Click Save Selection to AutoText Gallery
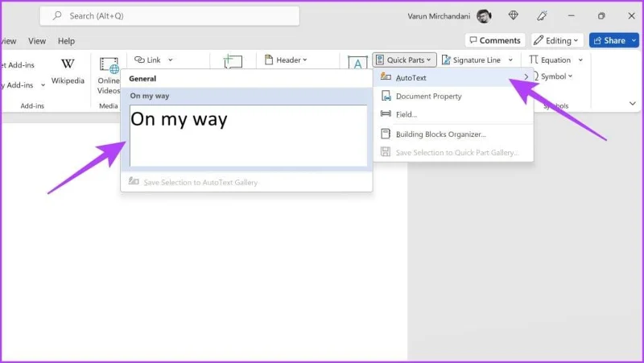Image resolution: width=644 pixels, height=363 pixels. 246,182
